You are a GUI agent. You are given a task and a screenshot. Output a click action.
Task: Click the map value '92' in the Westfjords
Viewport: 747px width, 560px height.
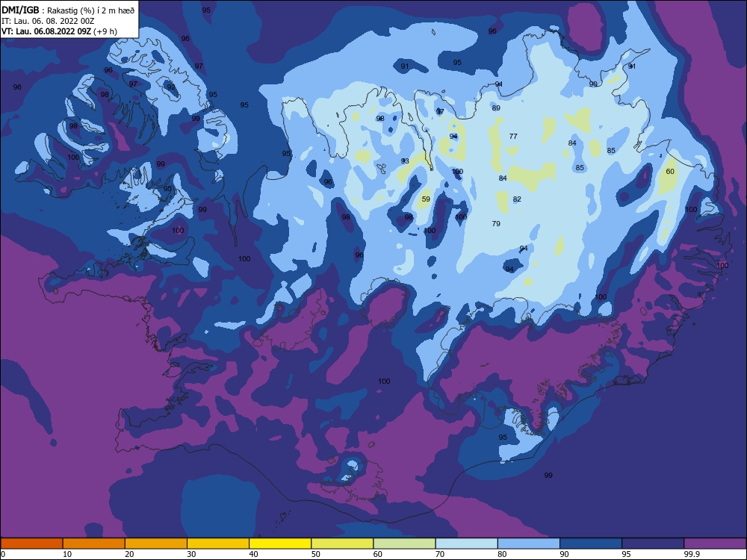(171, 87)
